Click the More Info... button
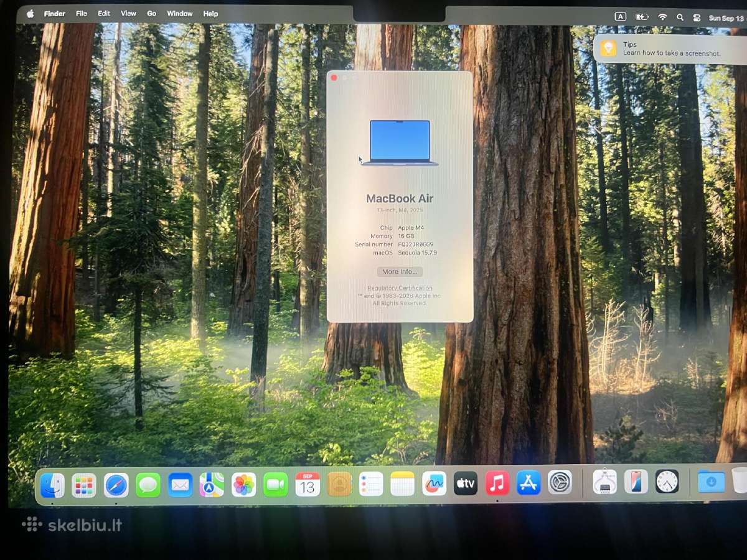The height and width of the screenshot is (560, 747). [x=400, y=272]
